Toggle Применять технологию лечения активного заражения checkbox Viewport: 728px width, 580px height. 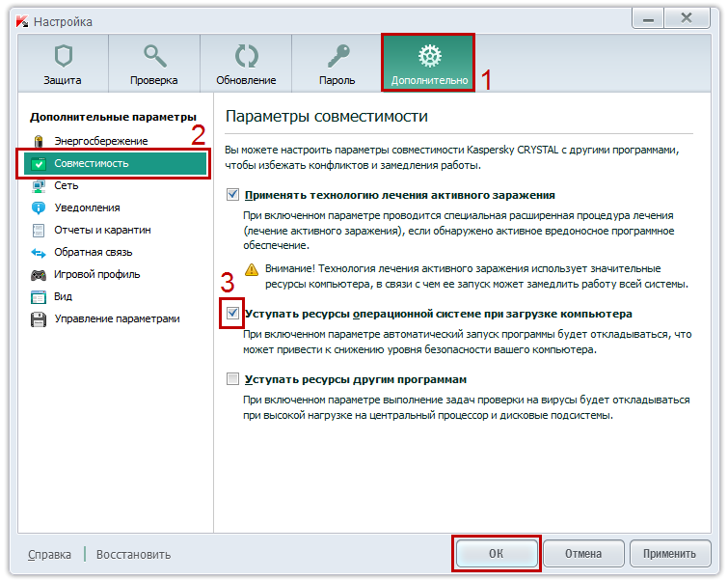(232, 195)
